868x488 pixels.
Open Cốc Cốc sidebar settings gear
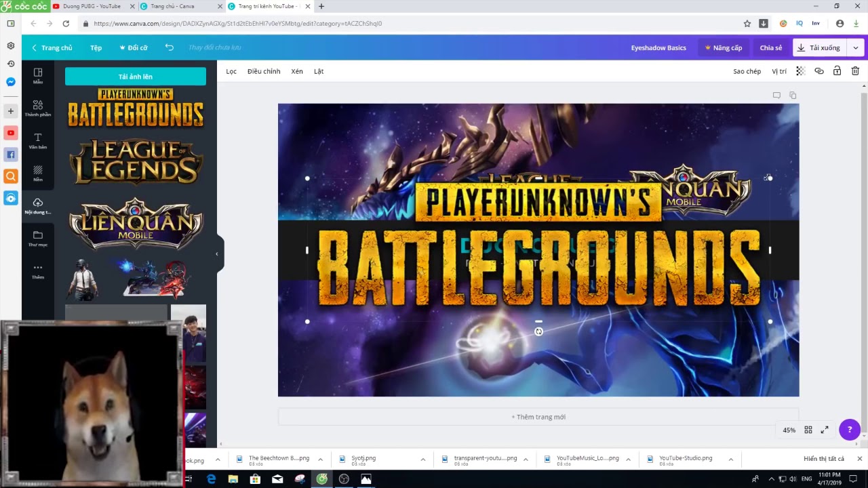11,45
